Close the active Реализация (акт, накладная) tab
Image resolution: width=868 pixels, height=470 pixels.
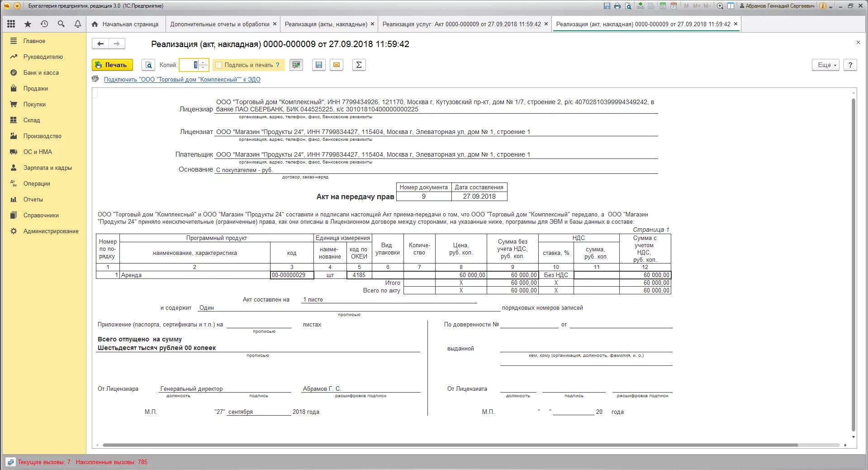point(735,24)
